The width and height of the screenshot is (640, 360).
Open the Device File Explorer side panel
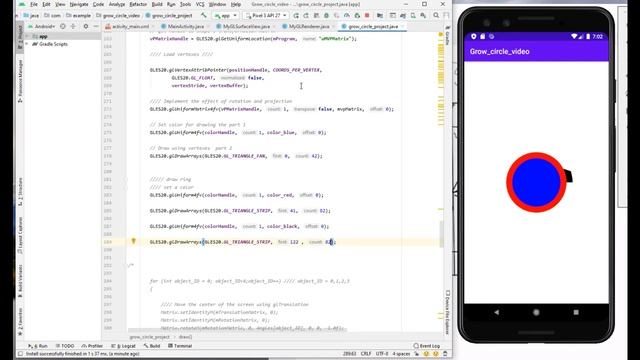[447, 312]
